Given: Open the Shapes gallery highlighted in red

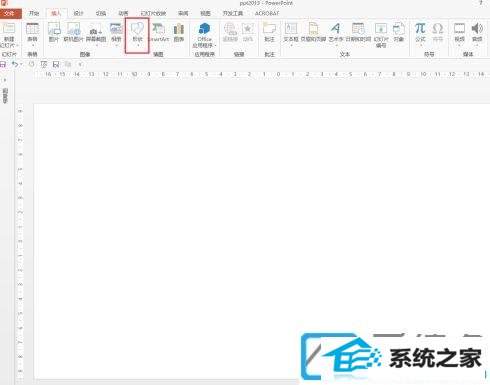Looking at the screenshot, I should [137, 35].
